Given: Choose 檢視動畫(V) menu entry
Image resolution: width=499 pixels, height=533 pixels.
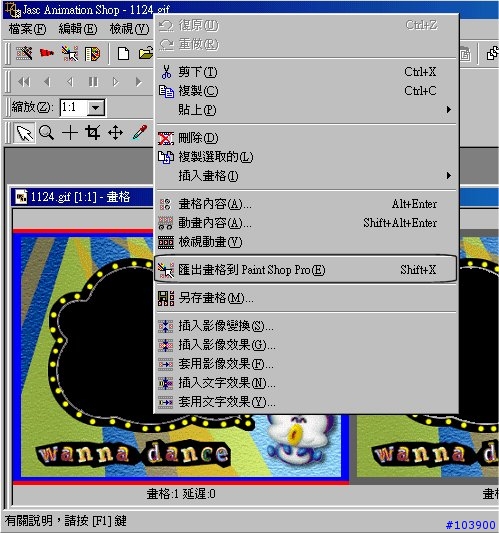Looking at the screenshot, I should point(306,242).
